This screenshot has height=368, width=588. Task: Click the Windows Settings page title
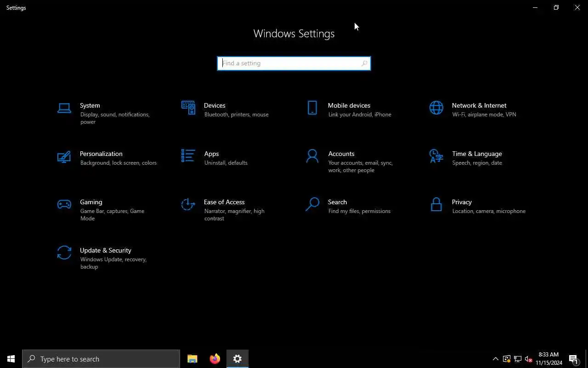(x=294, y=34)
